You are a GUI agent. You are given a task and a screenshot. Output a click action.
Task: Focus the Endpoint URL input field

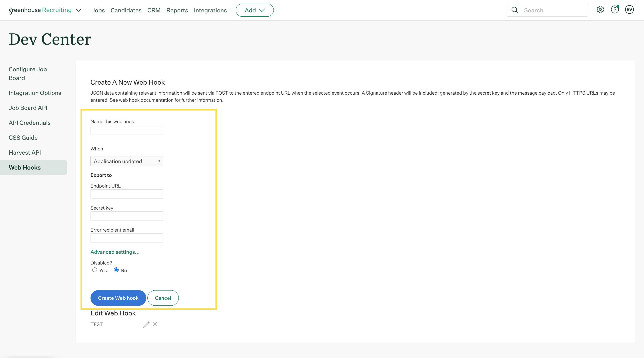(x=127, y=194)
